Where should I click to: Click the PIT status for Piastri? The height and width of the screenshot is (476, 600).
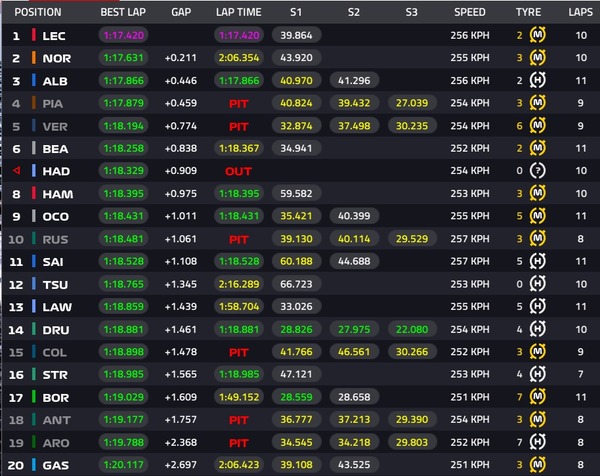click(x=238, y=102)
